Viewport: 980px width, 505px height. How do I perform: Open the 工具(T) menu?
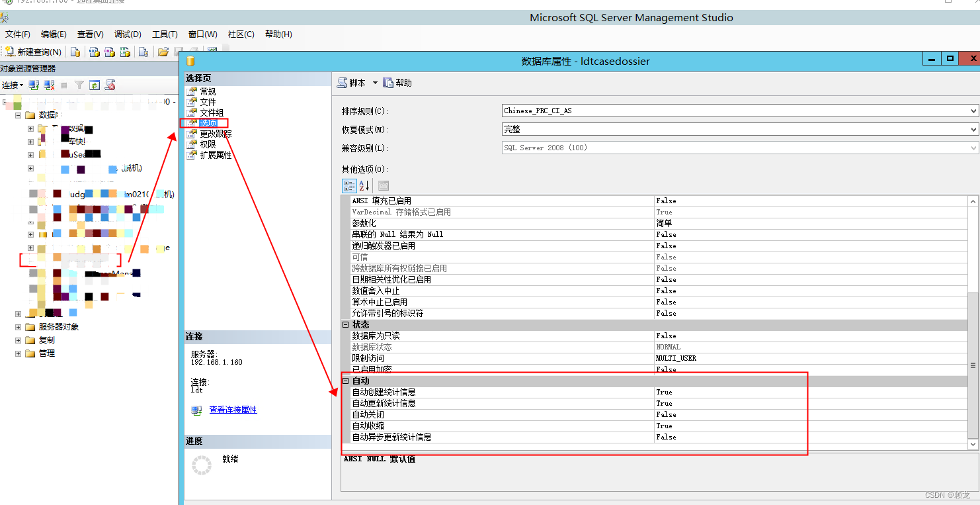(165, 34)
